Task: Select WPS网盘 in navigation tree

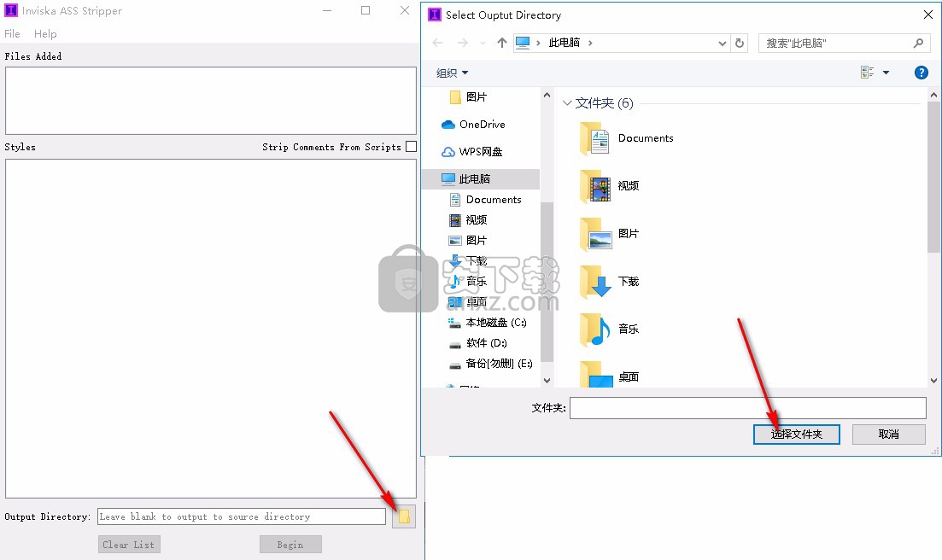Action: click(x=472, y=152)
